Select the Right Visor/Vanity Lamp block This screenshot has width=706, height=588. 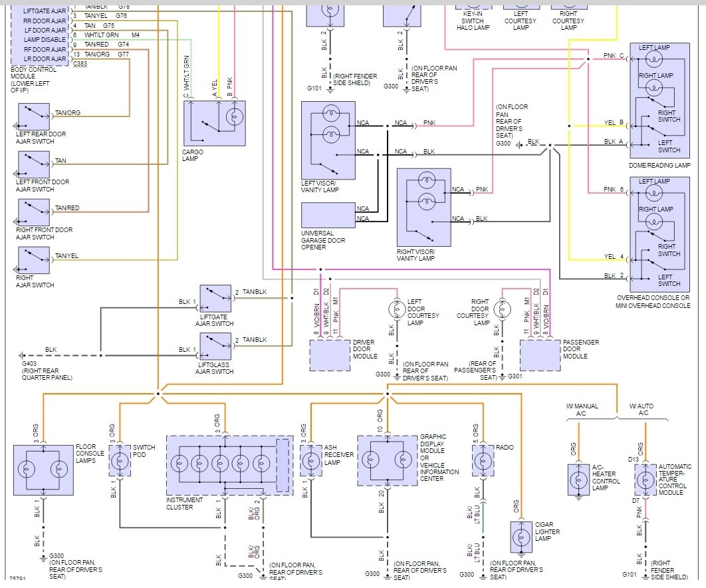(423, 208)
